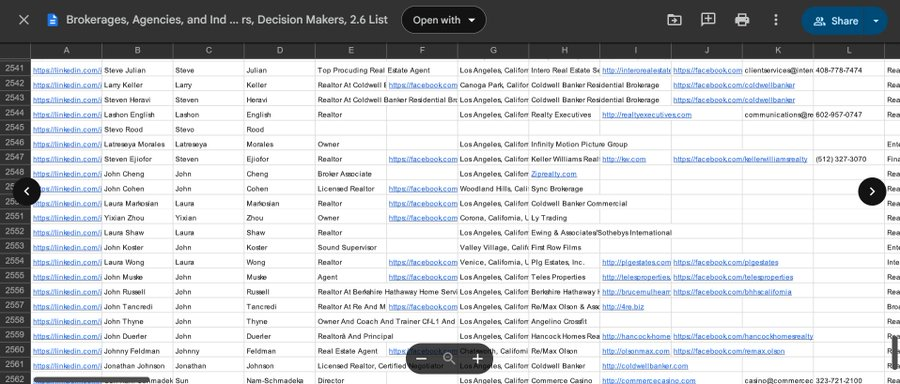This screenshot has height=384, width=900.
Task: Zoom in with the plus icon
Action: click(x=477, y=359)
